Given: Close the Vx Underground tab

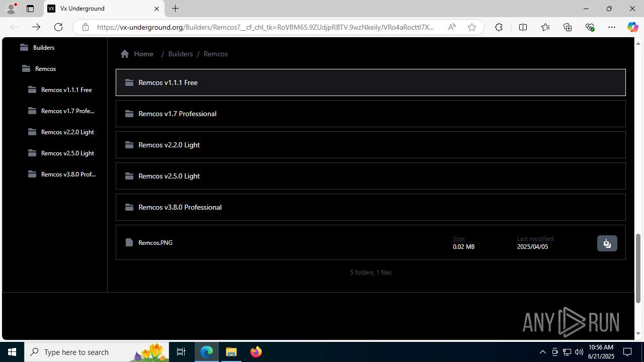Looking at the screenshot, I should click(156, 9).
